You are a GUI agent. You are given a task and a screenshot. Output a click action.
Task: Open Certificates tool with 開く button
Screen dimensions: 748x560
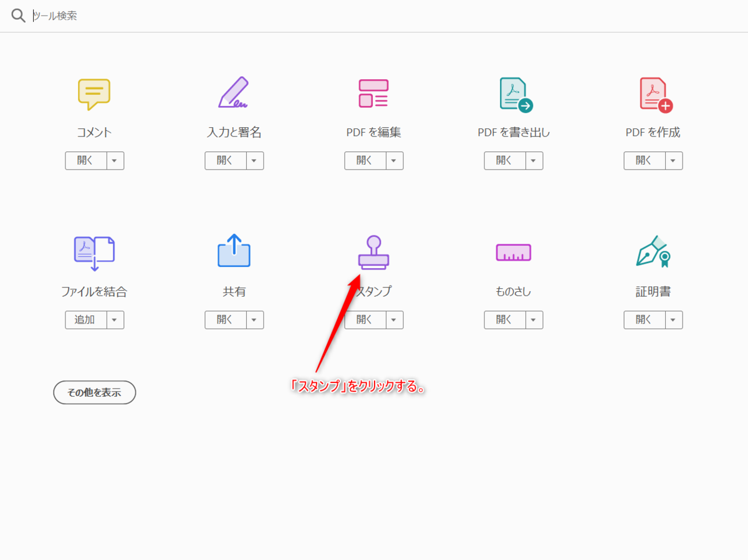tap(645, 320)
